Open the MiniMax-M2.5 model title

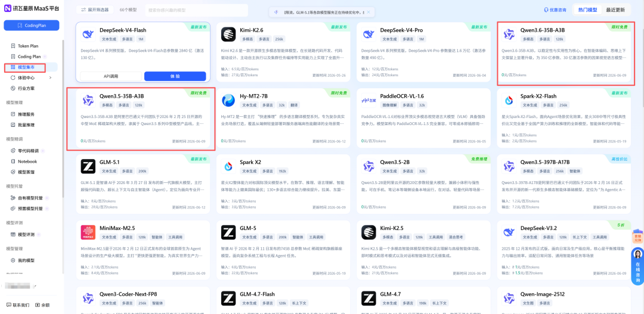pyautogui.click(x=118, y=228)
